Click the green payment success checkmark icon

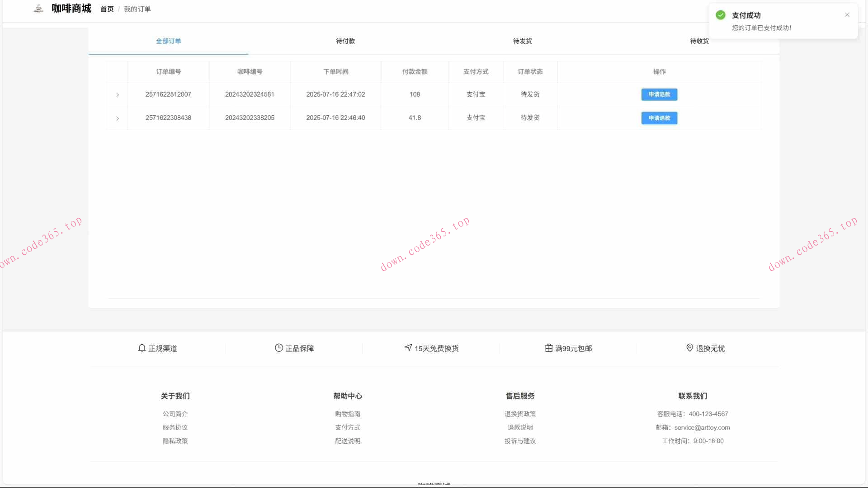tap(721, 15)
